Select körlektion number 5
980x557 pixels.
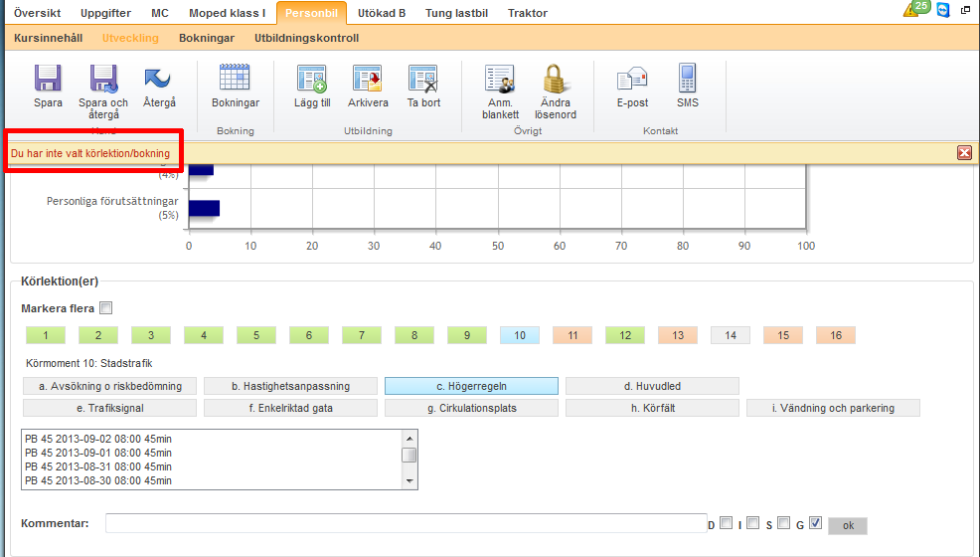(256, 335)
